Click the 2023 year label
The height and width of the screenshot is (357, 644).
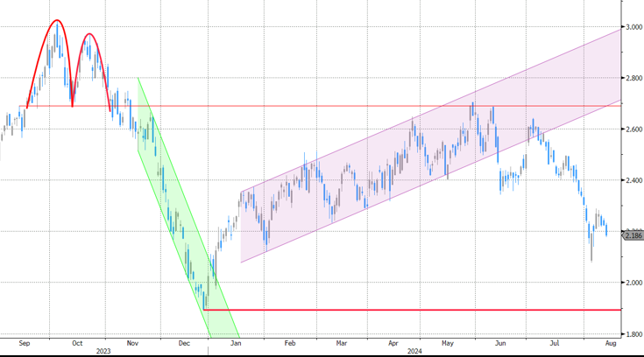click(103, 351)
